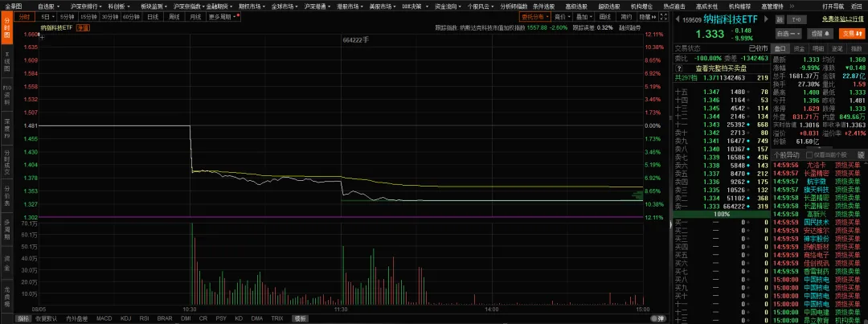Open the 分时图 sidebar view

point(6,27)
